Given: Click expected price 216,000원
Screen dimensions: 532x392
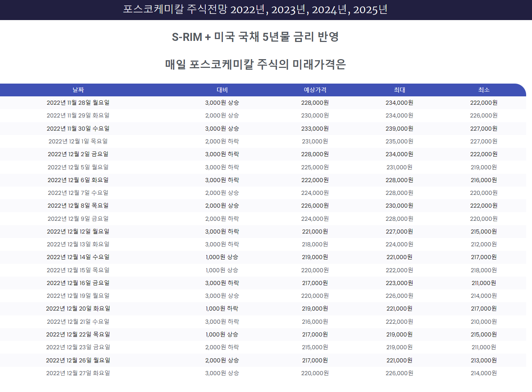Looking at the screenshot, I should tap(315, 322).
